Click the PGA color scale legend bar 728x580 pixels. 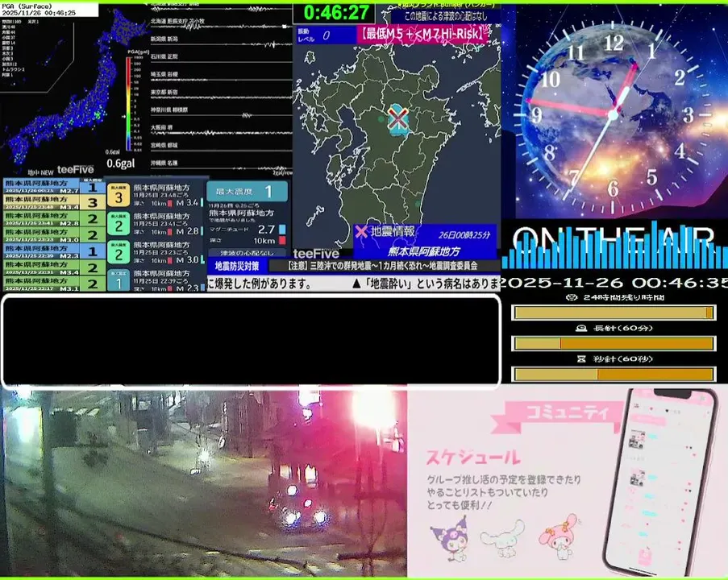pyautogui.click(x=128, y=103)
